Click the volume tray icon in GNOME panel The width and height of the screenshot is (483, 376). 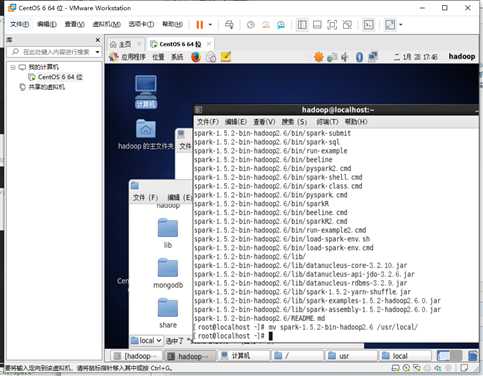345,57
